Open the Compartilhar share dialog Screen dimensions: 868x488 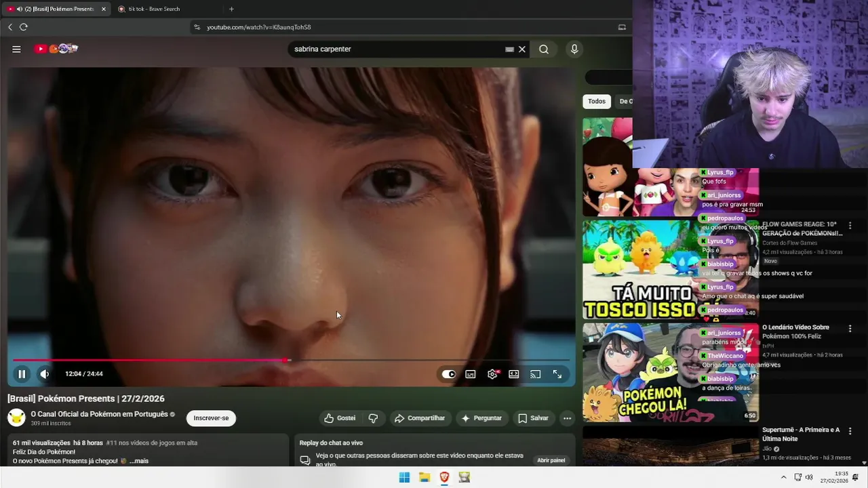[x=420, y=418]
